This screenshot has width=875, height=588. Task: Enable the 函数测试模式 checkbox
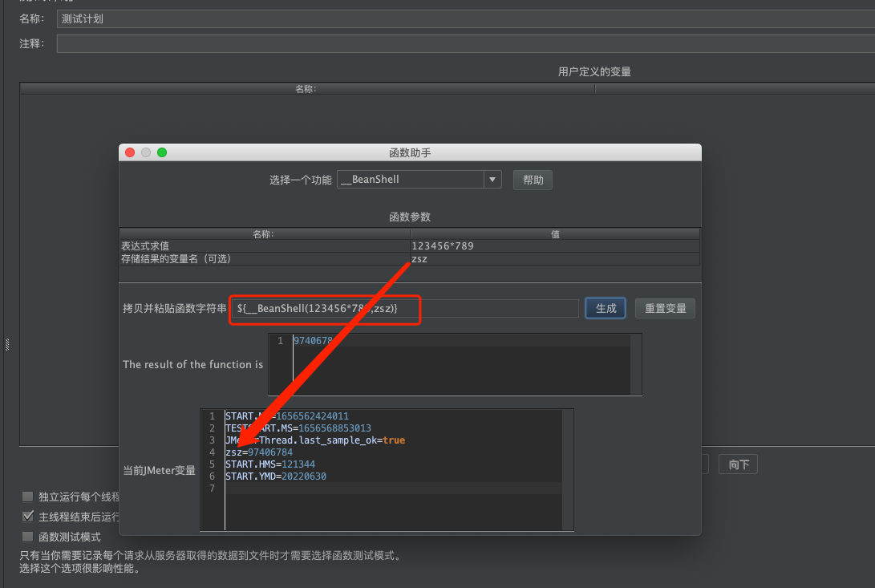coord(27,537)
